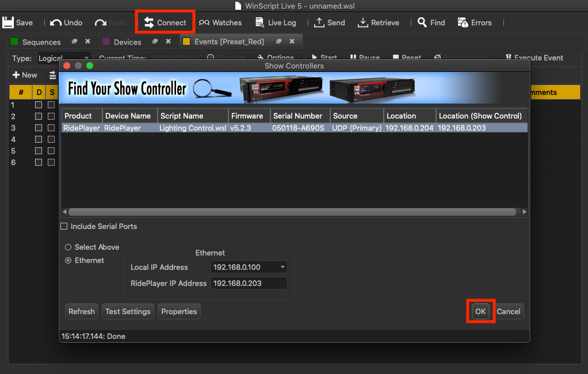Switch to the Devices tab
588x374 pixels.
click(x=128, y=42)
